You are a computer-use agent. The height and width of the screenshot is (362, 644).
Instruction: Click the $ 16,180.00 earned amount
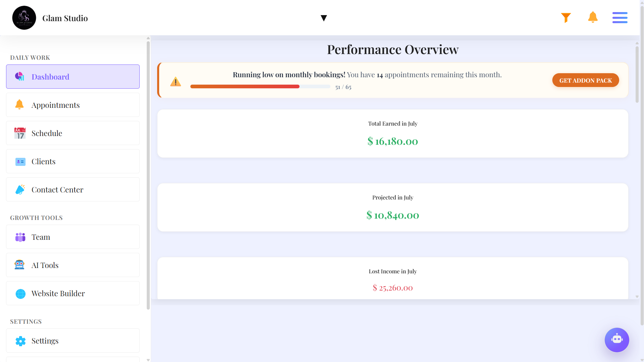(393, 141)
